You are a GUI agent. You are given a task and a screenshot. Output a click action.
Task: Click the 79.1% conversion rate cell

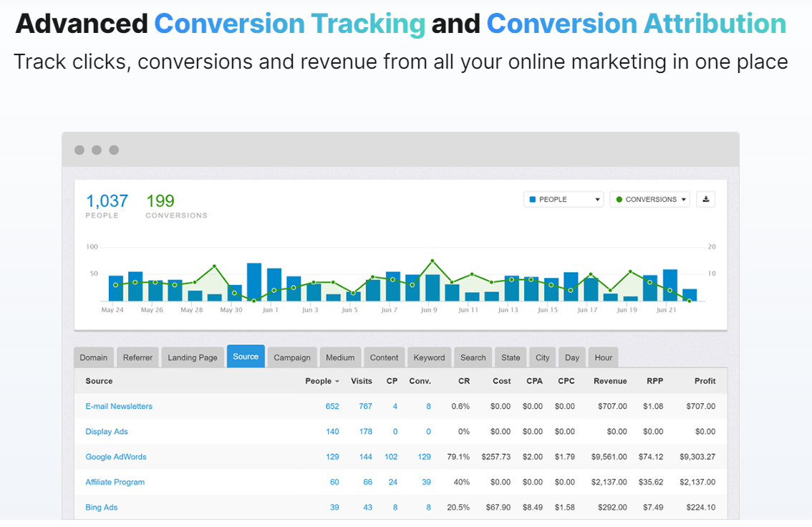point(458,457)
